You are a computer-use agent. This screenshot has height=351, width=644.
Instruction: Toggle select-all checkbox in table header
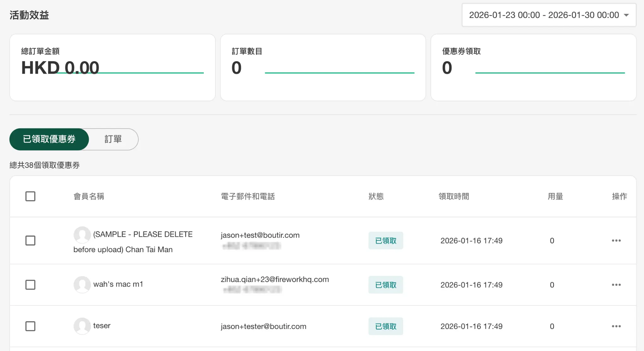click(x=31, y=196)
